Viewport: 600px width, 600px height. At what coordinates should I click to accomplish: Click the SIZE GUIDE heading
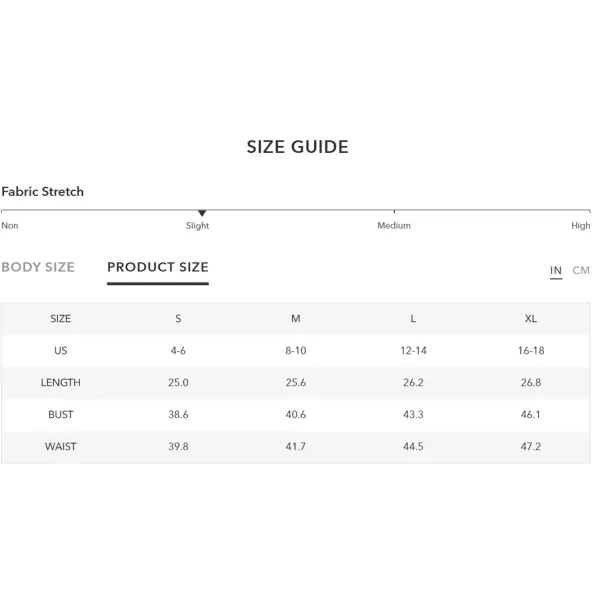298,147
